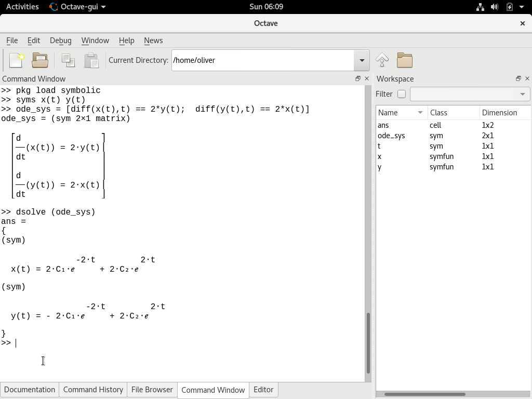Open the News menu
Image resolution: width=532 pixels, height=399 pixels.
coord(153,41)
